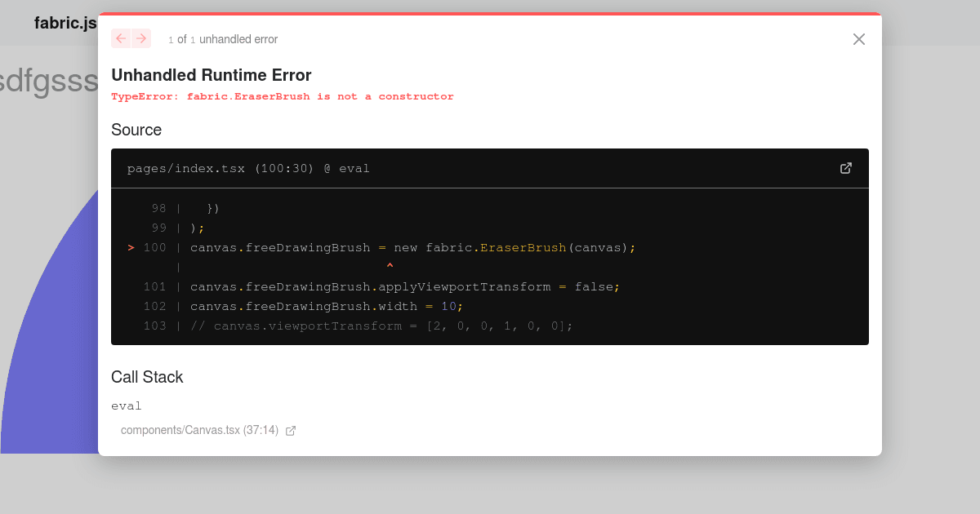
Task: Click the eval call stack entry
Action: 127,405
